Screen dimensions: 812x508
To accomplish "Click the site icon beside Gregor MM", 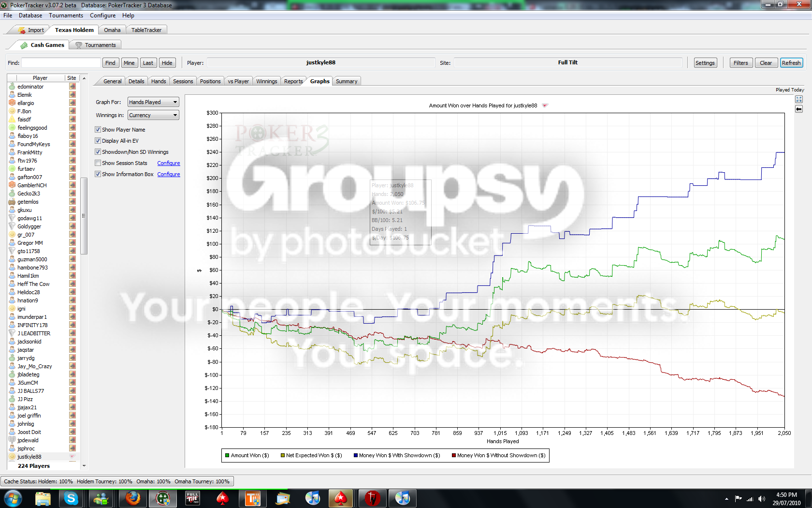I will click(72, 243).
